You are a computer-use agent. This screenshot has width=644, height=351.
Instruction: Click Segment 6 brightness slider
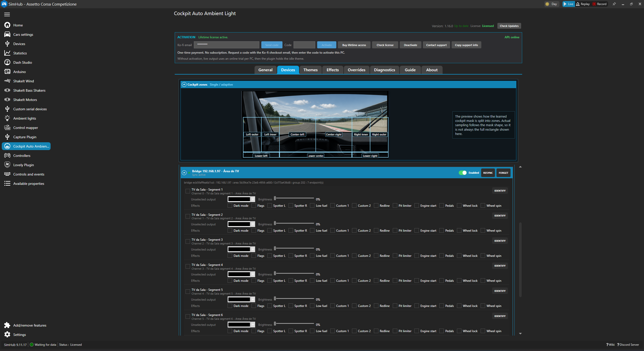pos(294,324)
